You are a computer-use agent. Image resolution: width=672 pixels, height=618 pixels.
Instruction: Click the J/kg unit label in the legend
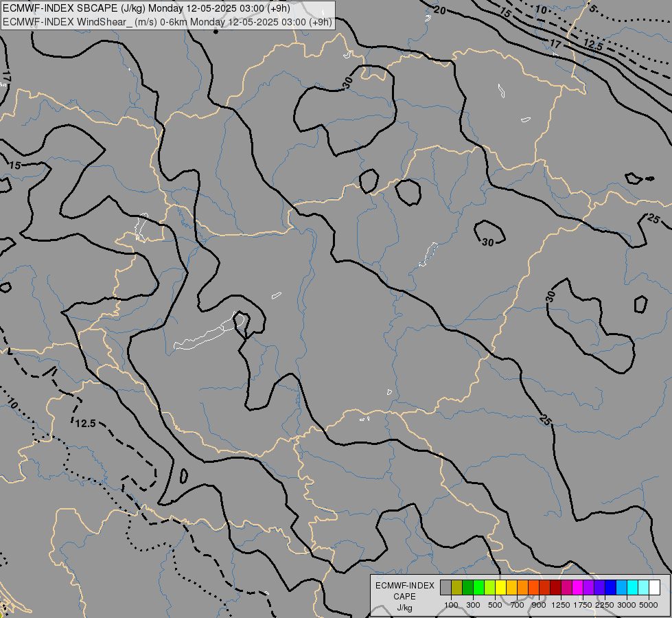coord(404,608)
